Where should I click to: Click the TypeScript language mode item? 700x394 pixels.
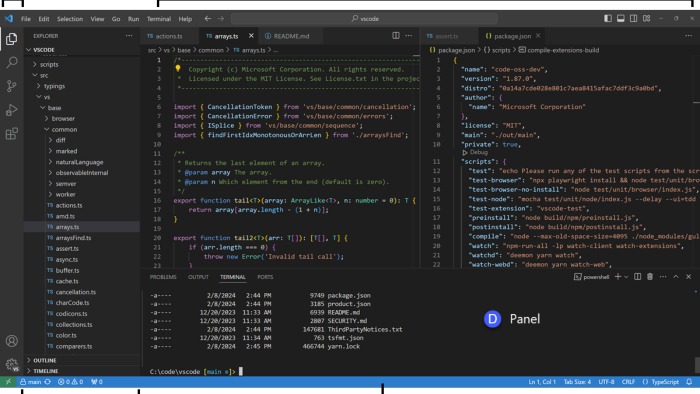661,382
